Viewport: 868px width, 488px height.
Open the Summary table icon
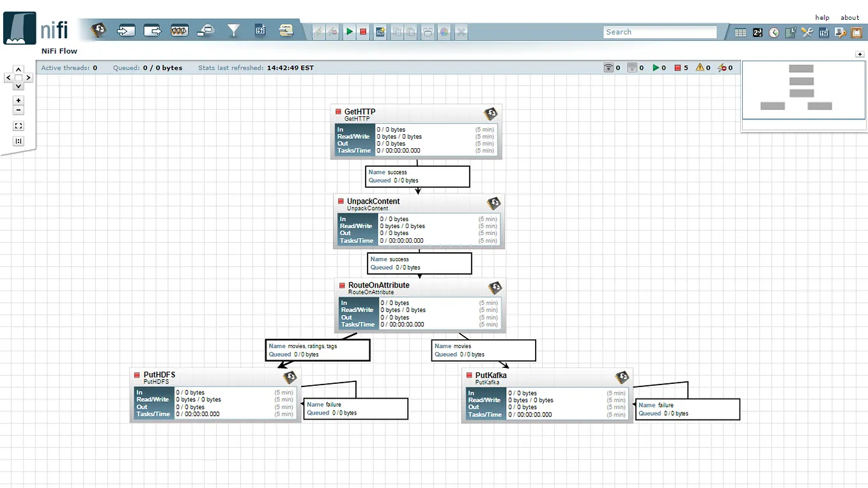click(x=740, y=33)
